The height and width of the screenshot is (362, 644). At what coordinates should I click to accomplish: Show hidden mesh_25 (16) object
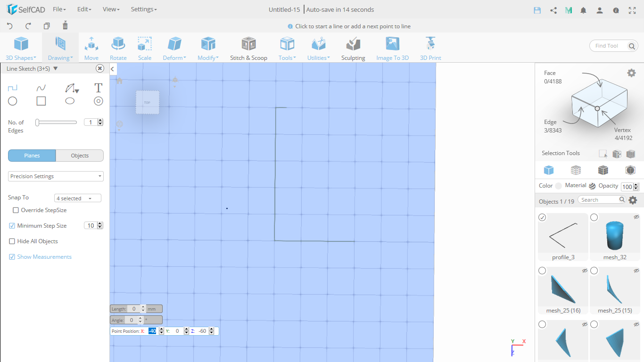585,271
